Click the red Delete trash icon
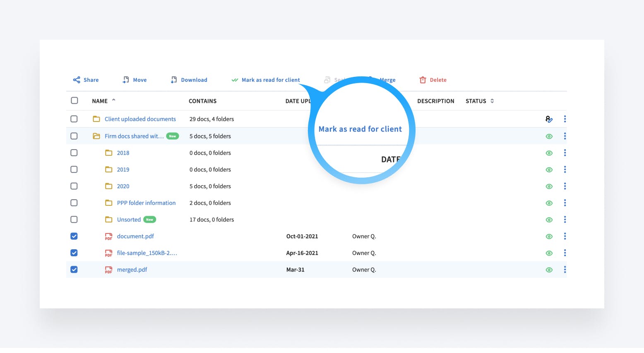 point(423,80)
